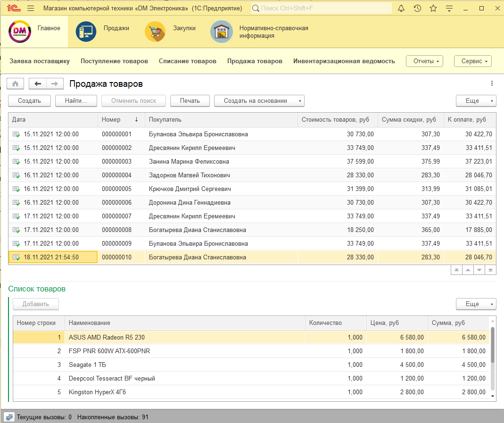Image resolution: width=504 pixels, height=423 pixels.
Task: Click the home page icon button
Action: pos(16,84)
